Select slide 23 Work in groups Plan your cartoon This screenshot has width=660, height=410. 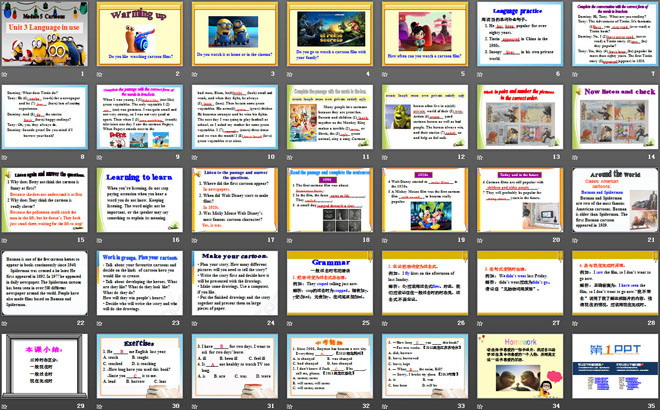tap(140, 283)
